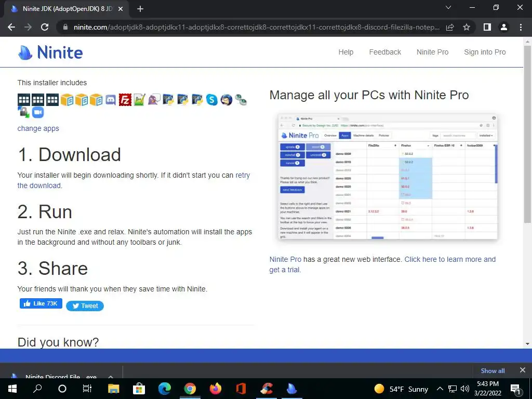
Task: Open Feedback page
Action: pyautogui.click(x=385, y=52)
